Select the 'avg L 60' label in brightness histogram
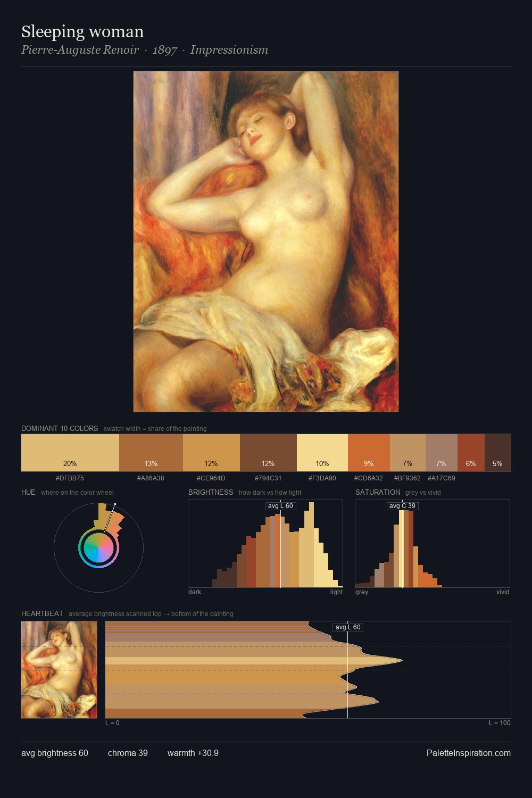 pos(280,506)
